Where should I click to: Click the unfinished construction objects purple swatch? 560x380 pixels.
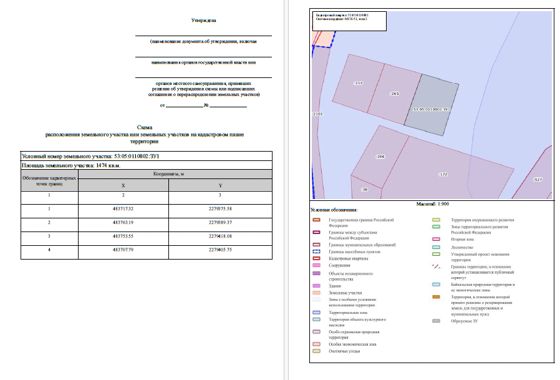coord(316,273)
